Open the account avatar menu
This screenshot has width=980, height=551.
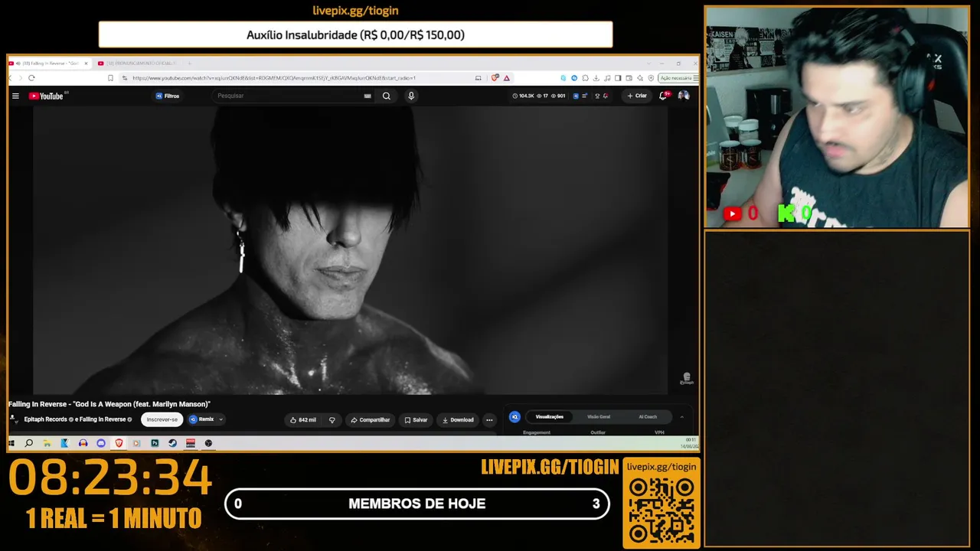pos(683,96)
